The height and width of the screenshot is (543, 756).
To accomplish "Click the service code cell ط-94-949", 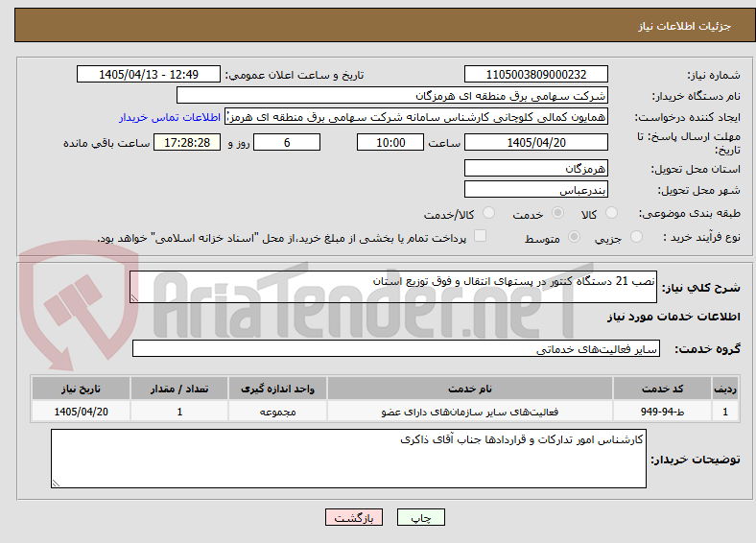I will coord(663,412).
